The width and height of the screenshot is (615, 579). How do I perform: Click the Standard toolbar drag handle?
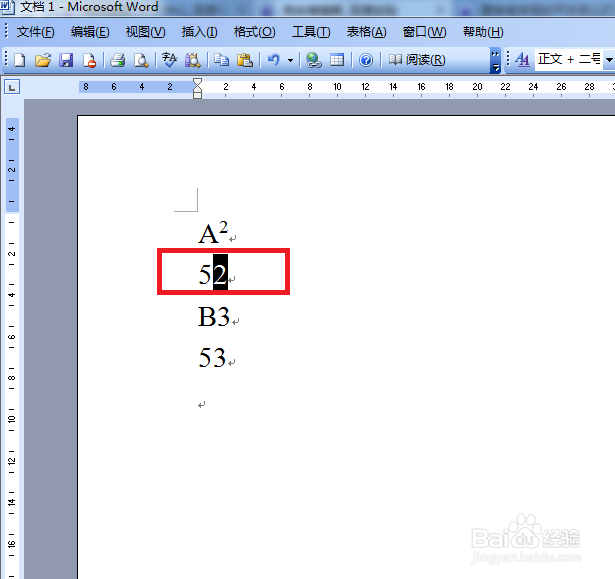(6, 60)
